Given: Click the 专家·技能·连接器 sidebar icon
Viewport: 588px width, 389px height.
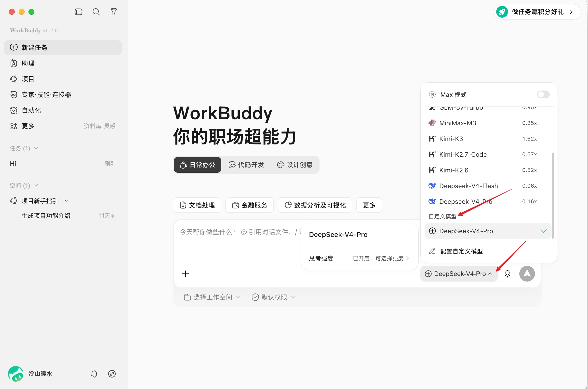Looking at the screenshot, I should [14, 94].
